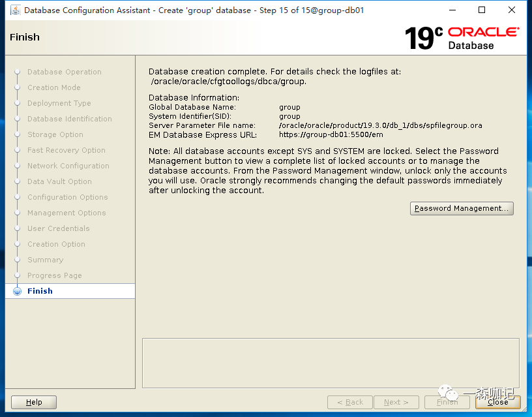Click the Close button
Screen dimensions: 532x417
(x=497, y=402)
